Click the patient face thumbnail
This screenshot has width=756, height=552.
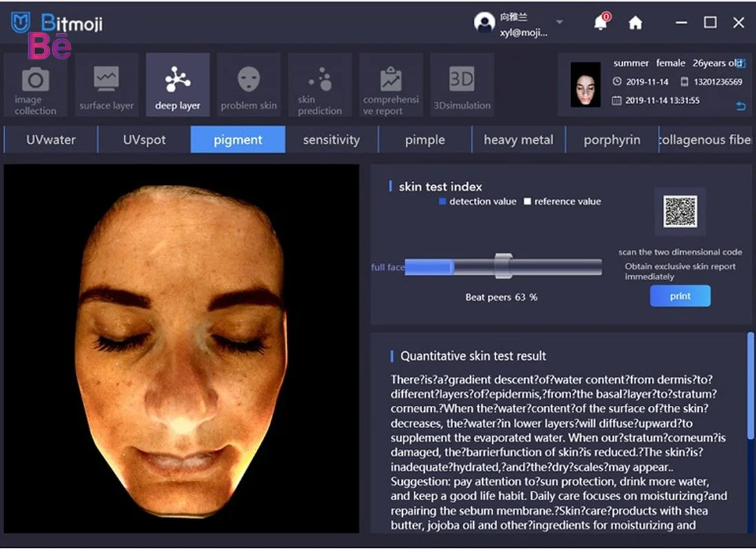585,85
